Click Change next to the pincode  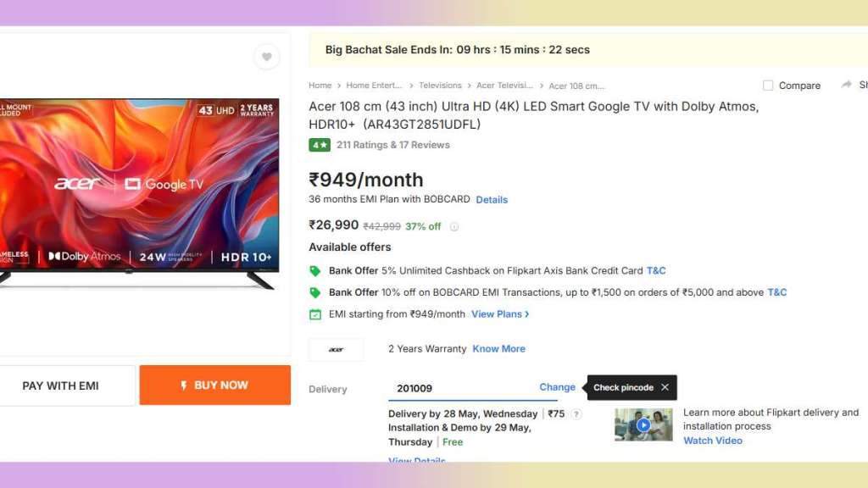557,387
